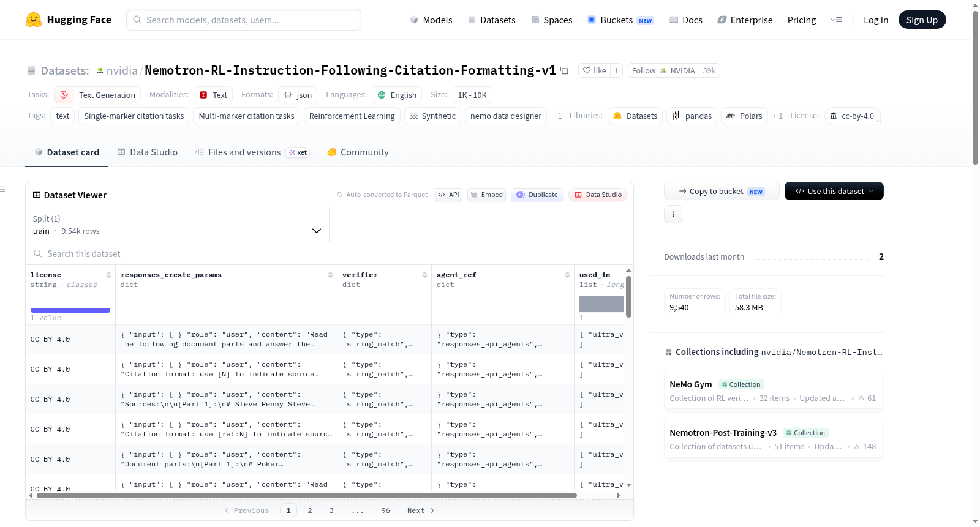Select Multi-marker citation tasks tag
Screen dimensions: 980x527
tap(246, 116)
